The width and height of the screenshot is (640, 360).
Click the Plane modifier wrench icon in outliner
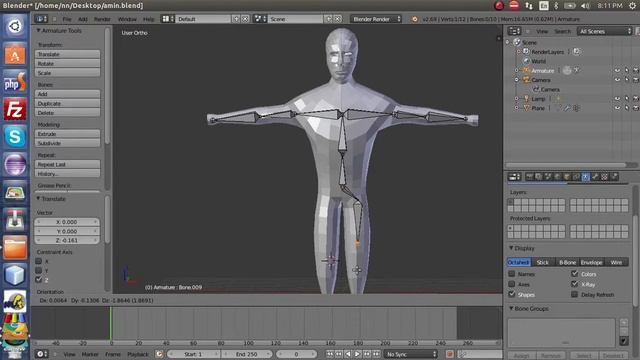click(x=567, y=108)
